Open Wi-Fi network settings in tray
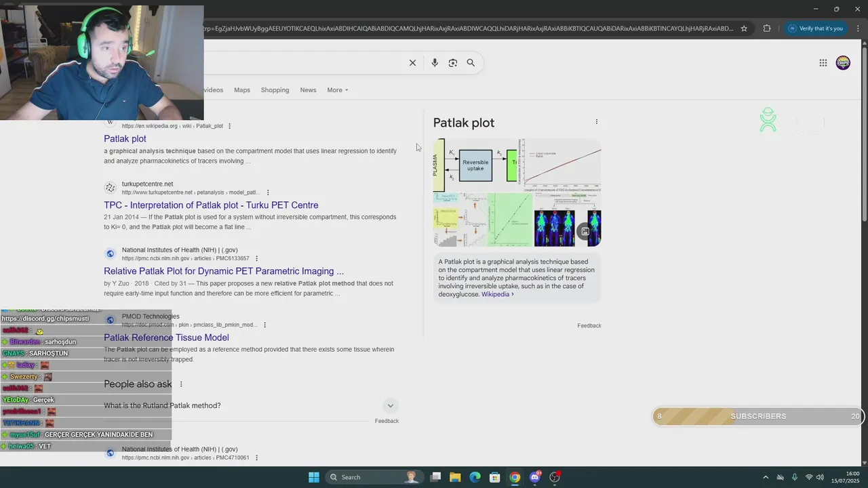The height and width of the screenshot is (488, 868). [808, 477]
